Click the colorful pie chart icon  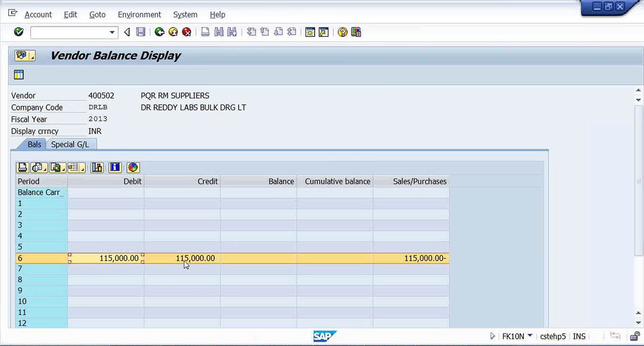click(x=133, y=167)
